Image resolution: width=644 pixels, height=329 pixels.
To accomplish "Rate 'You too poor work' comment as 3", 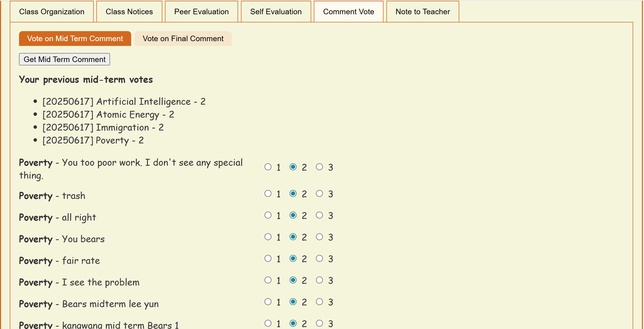I will pos(319,167).
